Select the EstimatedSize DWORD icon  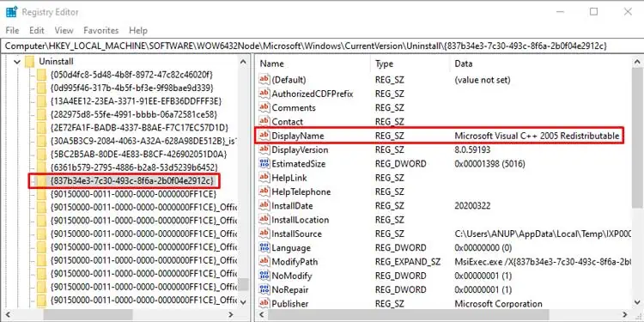[x=264, y=164]
